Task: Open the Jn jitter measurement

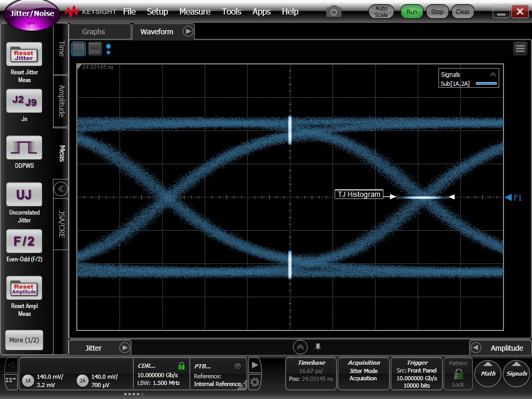Action: tap(24, 101)
